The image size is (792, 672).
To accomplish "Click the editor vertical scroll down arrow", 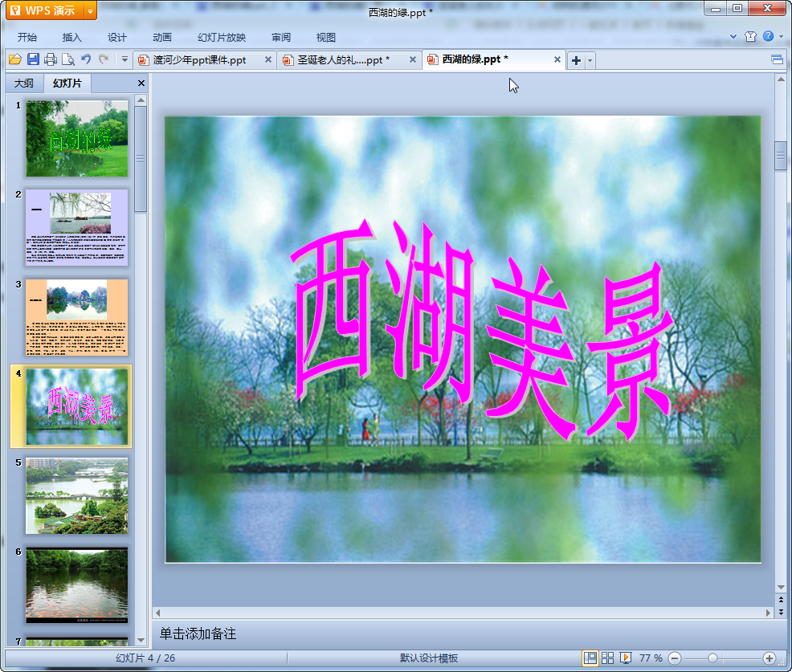I will 781,587.
